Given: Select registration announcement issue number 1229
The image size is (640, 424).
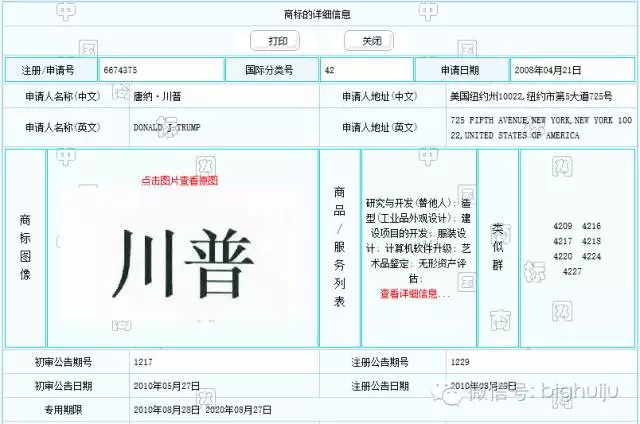Looking at the screenshot, I should coord(461,360).
